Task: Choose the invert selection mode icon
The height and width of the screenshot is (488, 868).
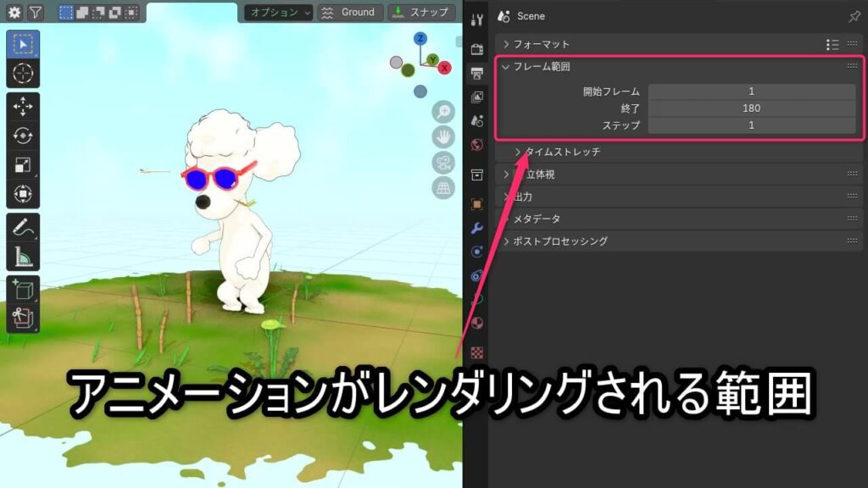Action: click(x=114, y=12)
